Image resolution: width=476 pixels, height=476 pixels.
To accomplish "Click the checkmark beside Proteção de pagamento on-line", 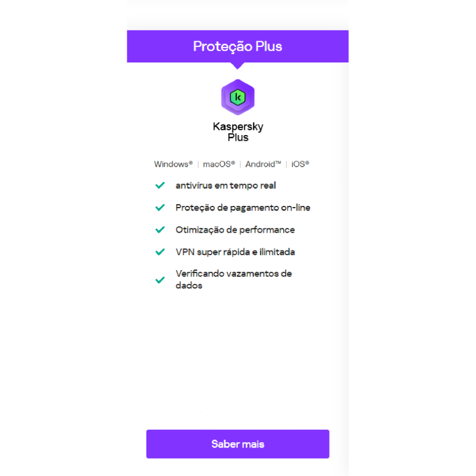I will tap(160, 207).
